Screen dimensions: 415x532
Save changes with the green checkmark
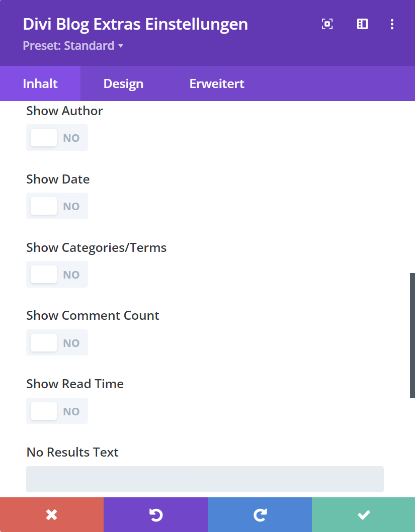363,514
